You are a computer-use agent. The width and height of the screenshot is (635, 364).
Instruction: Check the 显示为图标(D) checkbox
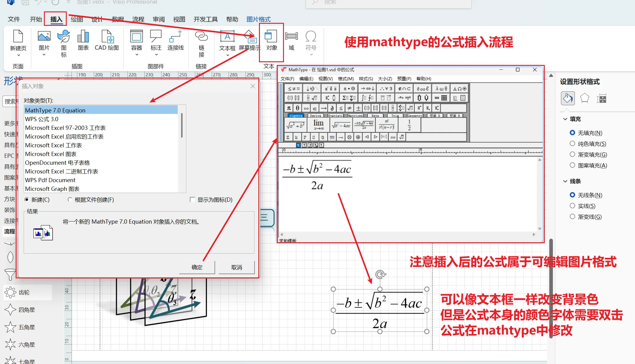193,200
